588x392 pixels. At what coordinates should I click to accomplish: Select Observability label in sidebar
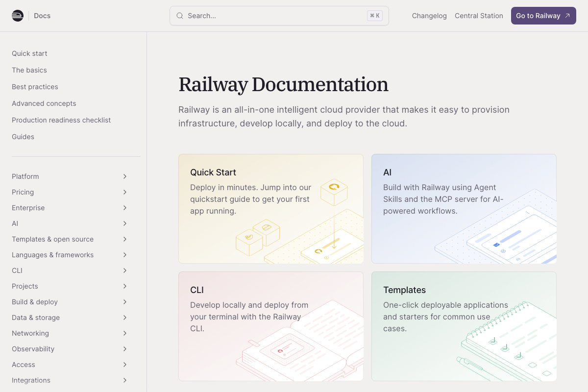(x=33, y=349)
